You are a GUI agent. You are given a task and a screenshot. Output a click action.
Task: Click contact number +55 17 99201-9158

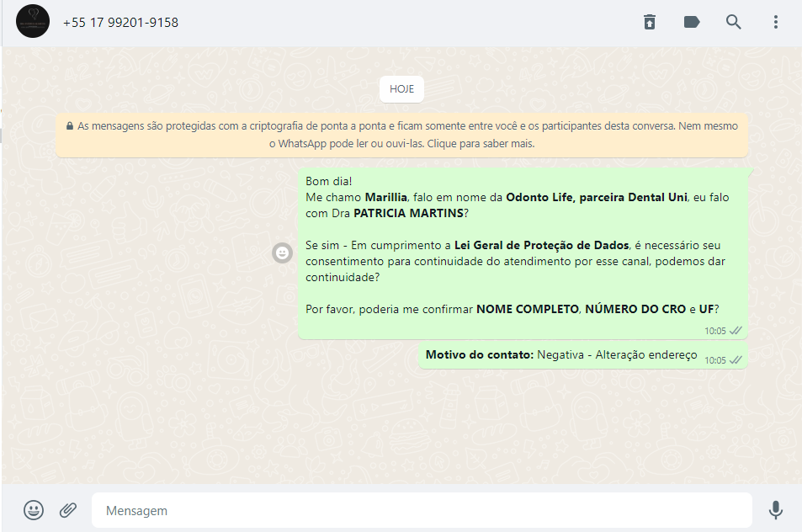pyautogui.click(x=120, y=23)
